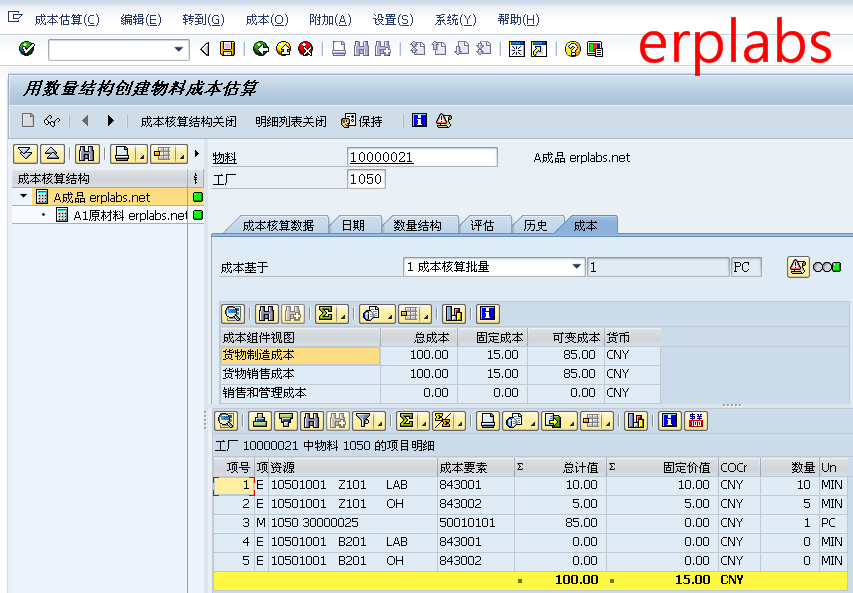Click the 保持 button
The width and height of the screenshot is (853, 593).
click(361, 120)
